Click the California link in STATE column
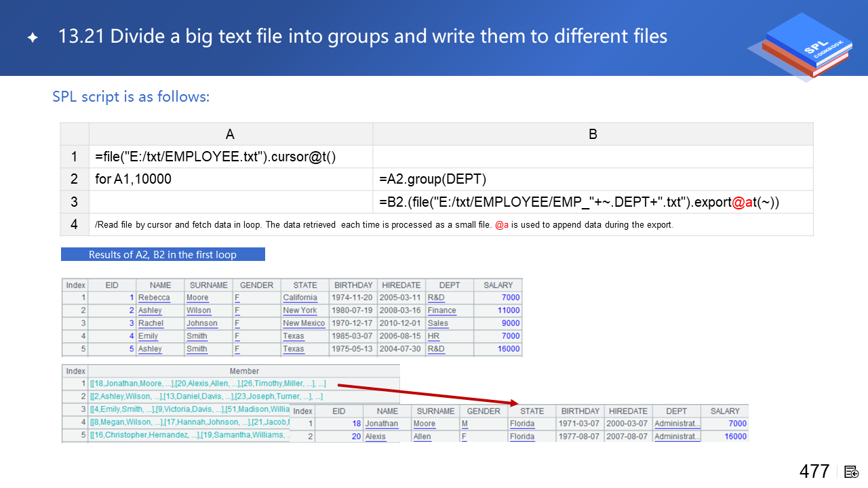This screenshot has width=868, height=488. pyautogui.click(x=300, y=298)
